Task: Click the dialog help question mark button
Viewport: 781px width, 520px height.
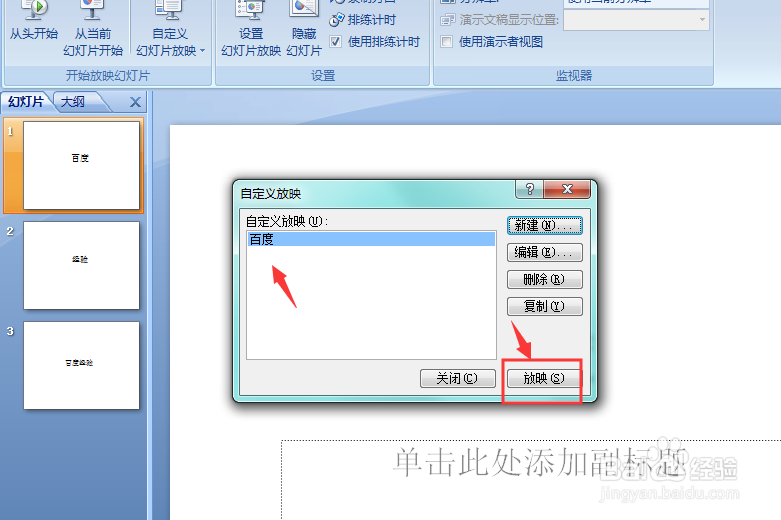Action: (529, 189)
